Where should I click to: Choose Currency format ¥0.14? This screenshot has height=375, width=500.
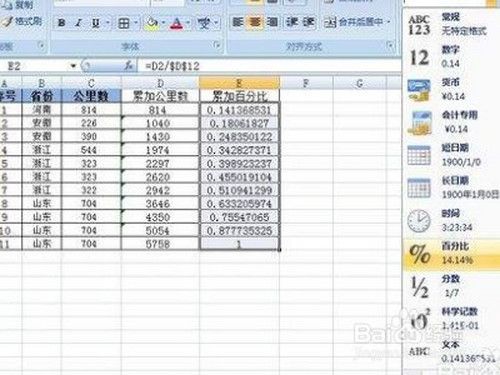coord(452,89)
